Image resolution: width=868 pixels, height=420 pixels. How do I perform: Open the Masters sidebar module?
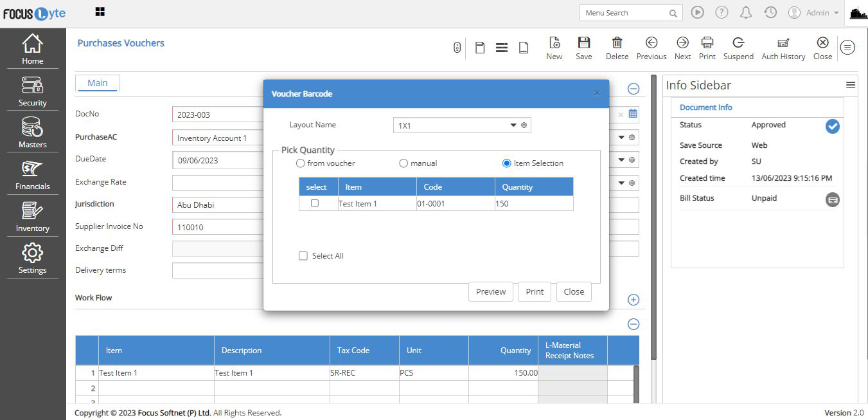coord(33,132)
